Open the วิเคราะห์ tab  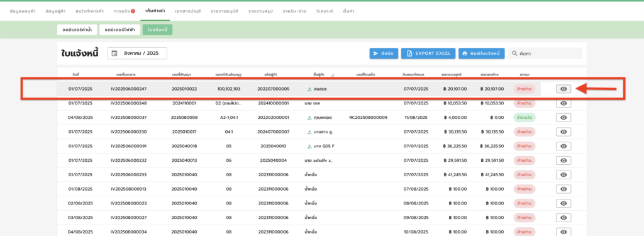click(x=325, y=11)
